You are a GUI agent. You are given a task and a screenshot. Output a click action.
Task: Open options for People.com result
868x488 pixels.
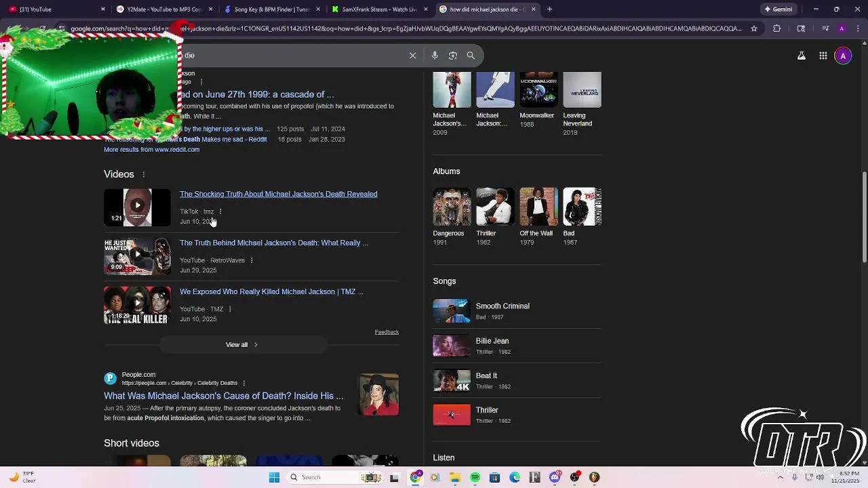coord(244,383)
